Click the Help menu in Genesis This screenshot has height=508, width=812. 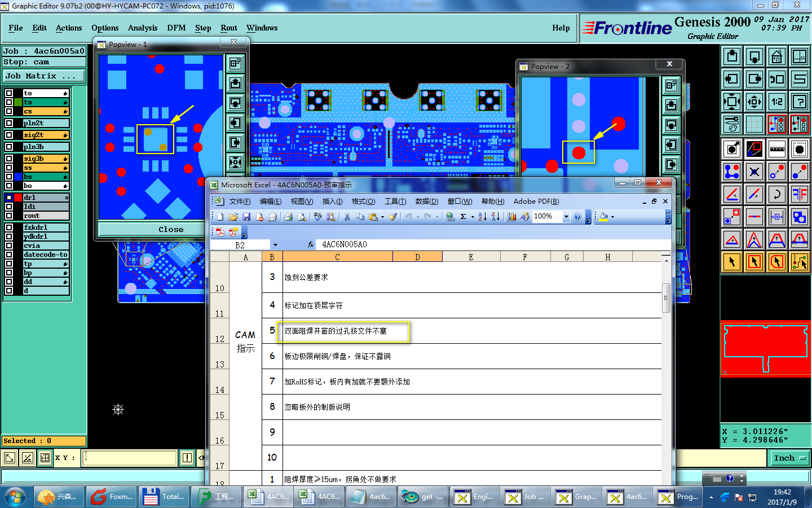561,28
